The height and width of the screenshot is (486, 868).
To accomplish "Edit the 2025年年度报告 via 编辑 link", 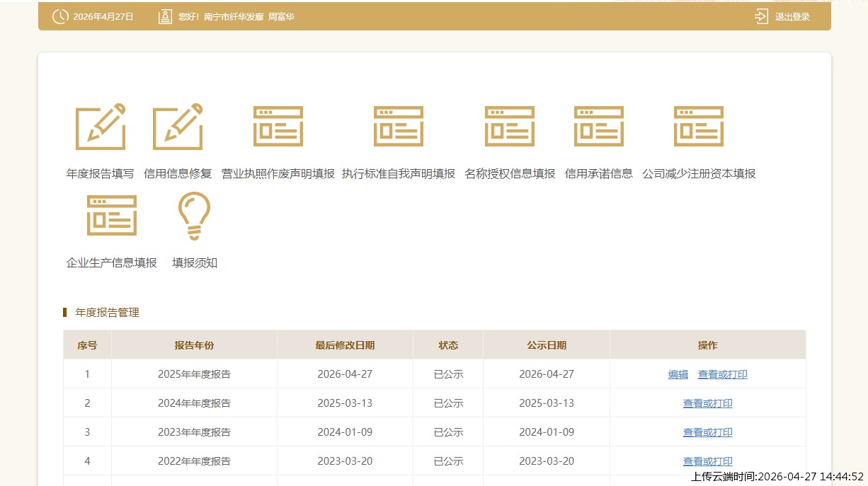I will point(678,375).
